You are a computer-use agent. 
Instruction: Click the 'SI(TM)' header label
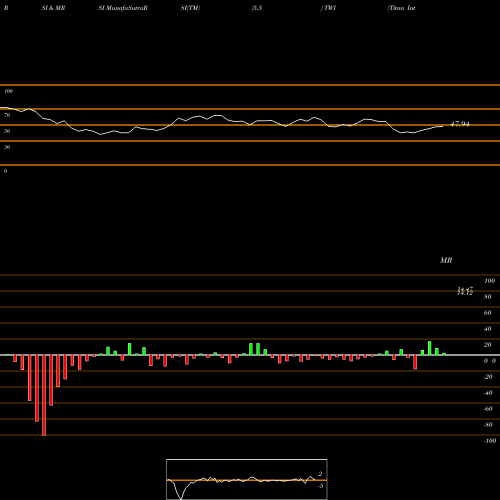pyautogui.click(x=190, y=8)
